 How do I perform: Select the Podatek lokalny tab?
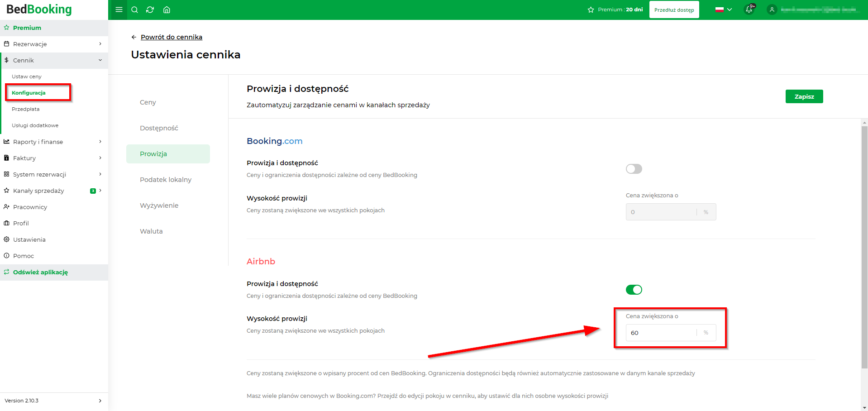pos(168,180)
